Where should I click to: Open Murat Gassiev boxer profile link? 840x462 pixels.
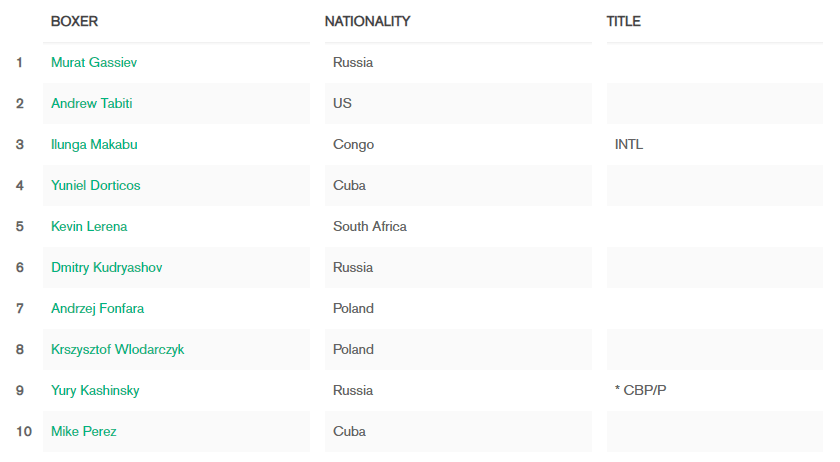pyautogui.click(x=94, y=63)
